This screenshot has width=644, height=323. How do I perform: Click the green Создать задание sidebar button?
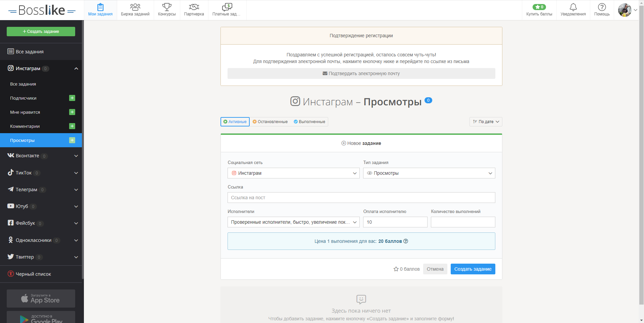tap(41, 32)
